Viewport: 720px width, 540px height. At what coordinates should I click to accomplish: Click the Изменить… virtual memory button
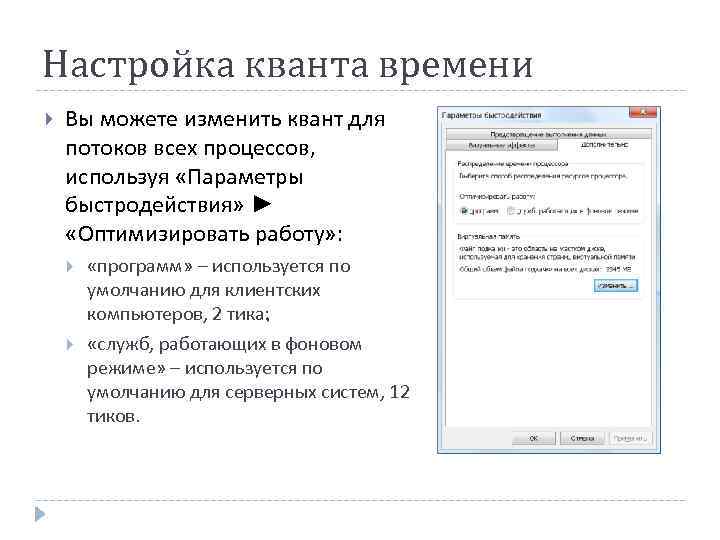615,286
